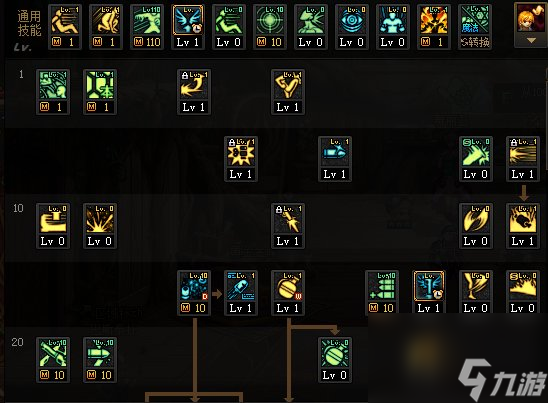
Task: Click the green ammo magazine skill Lv10
Action: (x=382, y=293)
